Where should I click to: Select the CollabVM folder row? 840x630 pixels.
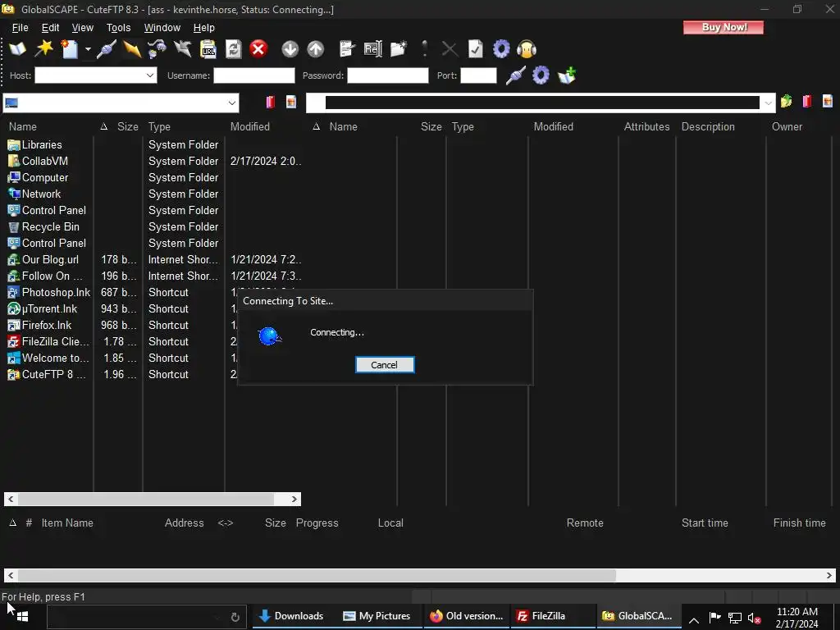pos(153,162)
